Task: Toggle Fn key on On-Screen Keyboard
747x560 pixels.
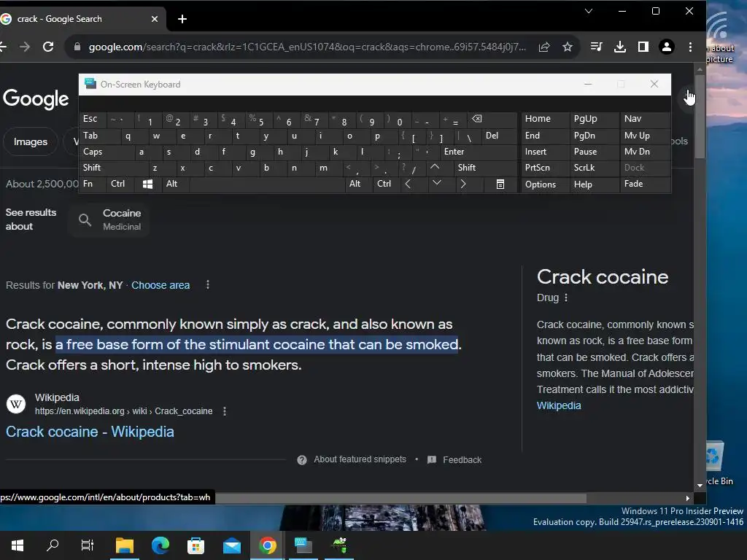Action: click(93, 184)
